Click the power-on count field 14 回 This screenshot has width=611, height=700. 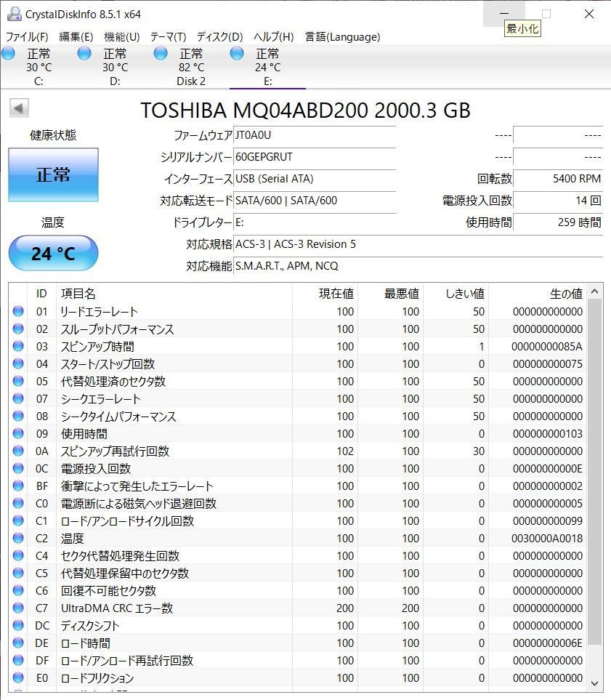click(x=558, y=201)
